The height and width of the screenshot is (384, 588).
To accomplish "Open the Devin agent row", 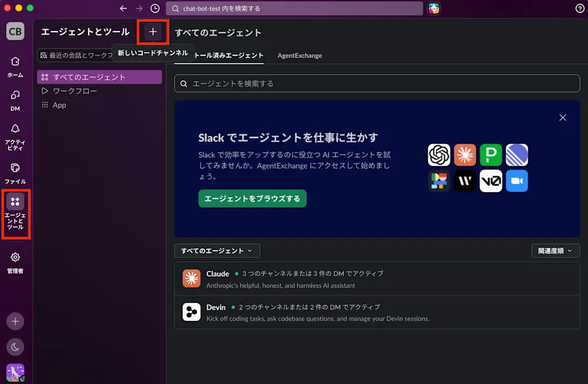I will (x=377, y=312).
